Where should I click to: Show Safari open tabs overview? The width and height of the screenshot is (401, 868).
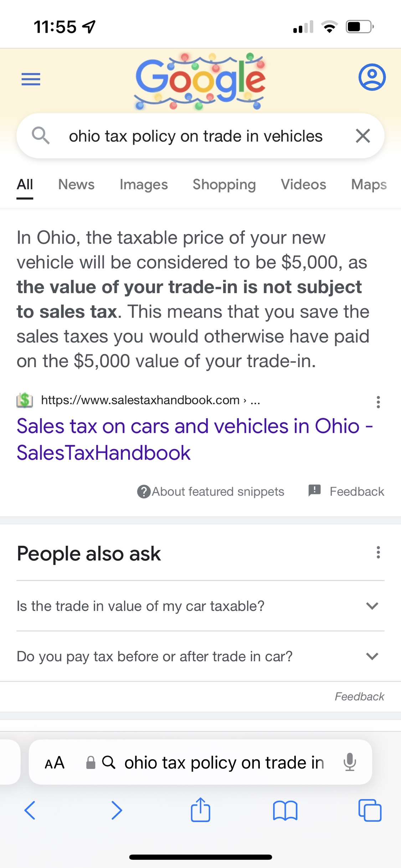370,810
